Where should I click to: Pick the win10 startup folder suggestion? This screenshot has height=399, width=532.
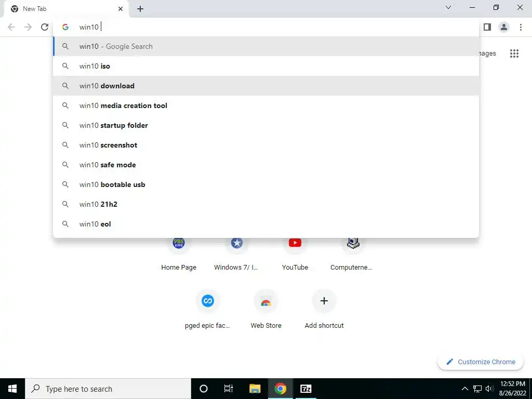pos(266,125)
